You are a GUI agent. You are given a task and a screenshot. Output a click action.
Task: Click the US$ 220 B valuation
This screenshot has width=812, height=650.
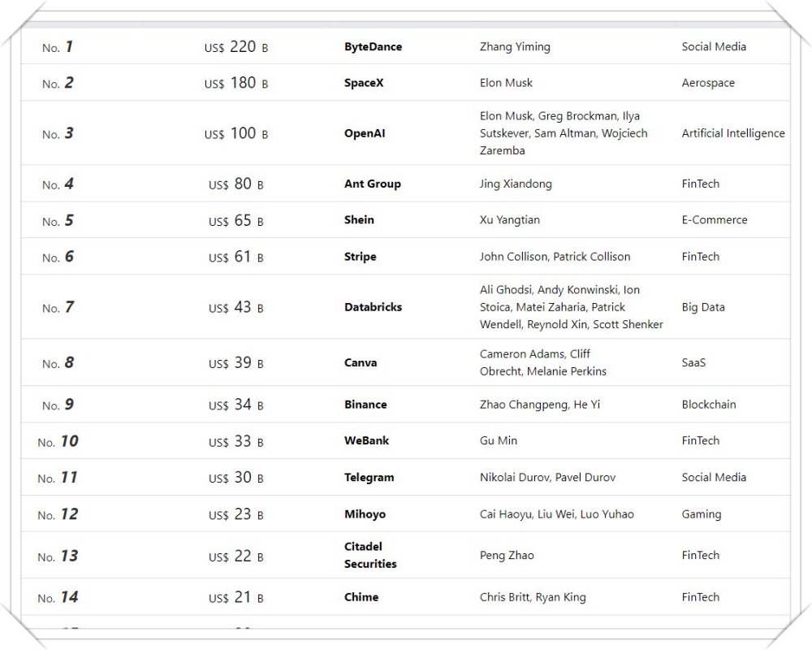point(236,46)
